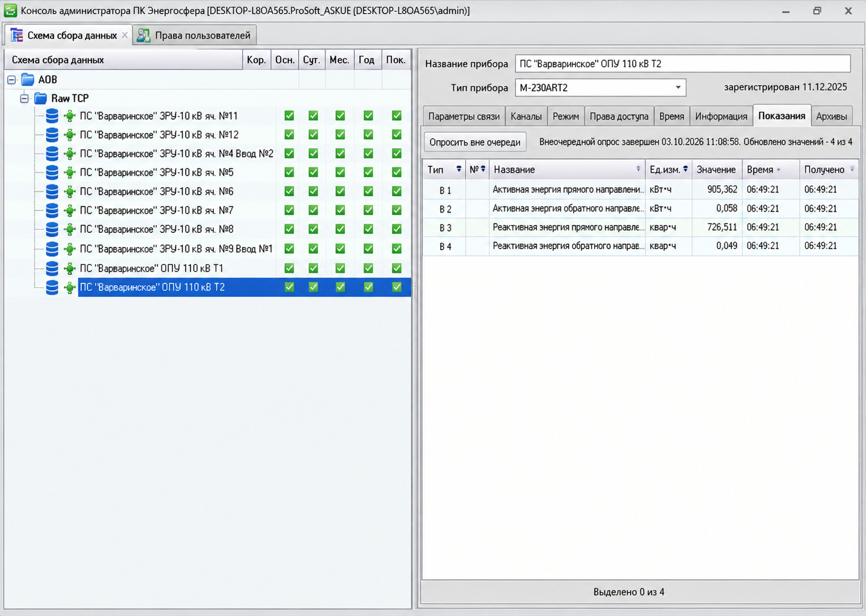866x616 pixels.
Task: Click Опросить вне очереди button
Action: pyautogui.click(x=475, y=142)
